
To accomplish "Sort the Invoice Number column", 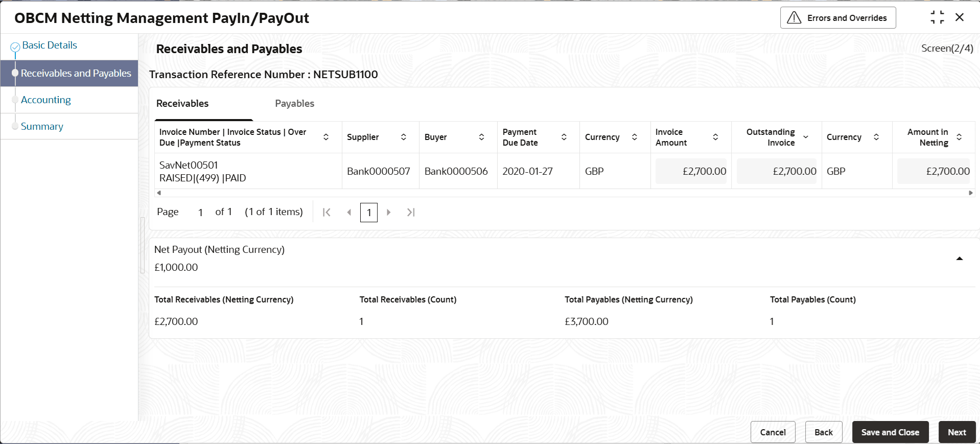I will click(x=326, y=137).
